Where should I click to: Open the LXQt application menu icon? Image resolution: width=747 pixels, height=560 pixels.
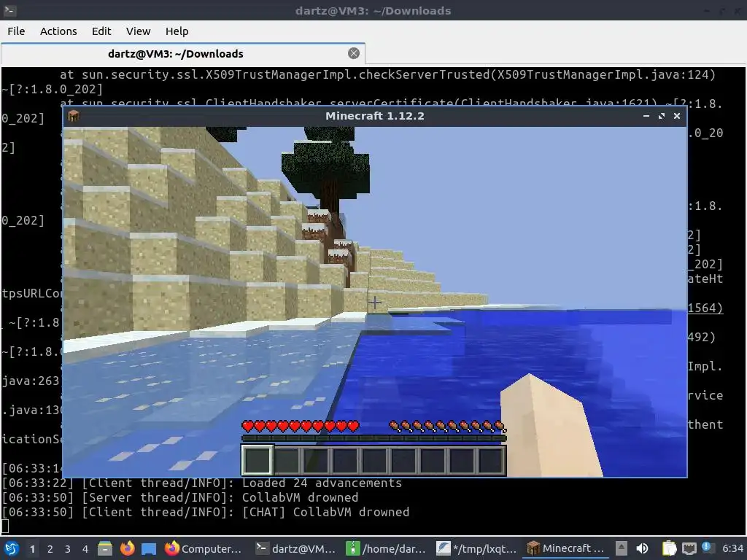click(12, 548)
